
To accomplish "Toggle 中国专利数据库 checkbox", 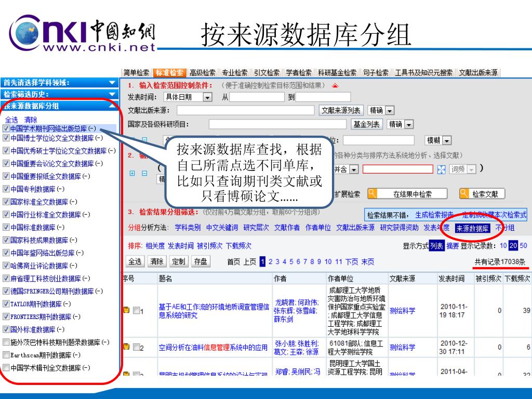I will pyautogui.click(x=6, y=189).
